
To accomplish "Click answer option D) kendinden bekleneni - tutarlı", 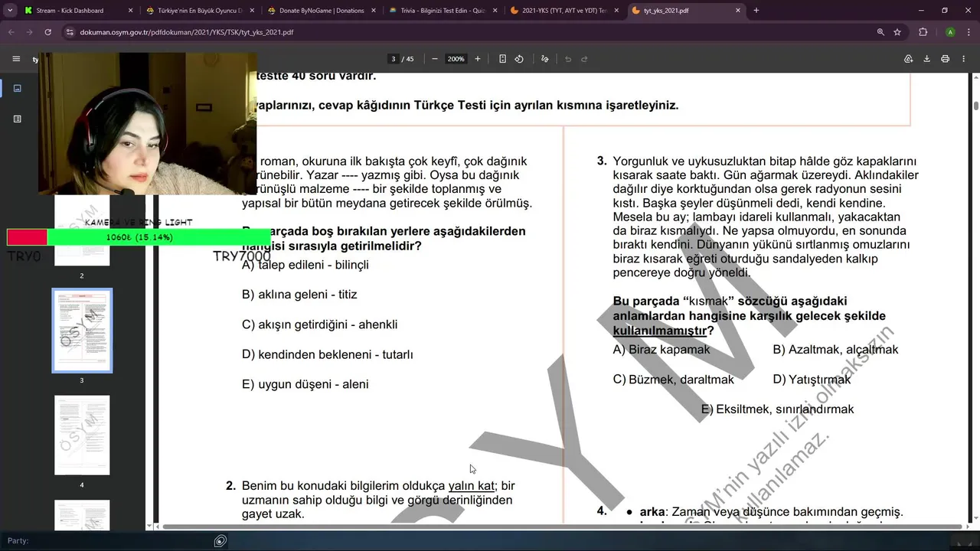I will click(328, 354).
